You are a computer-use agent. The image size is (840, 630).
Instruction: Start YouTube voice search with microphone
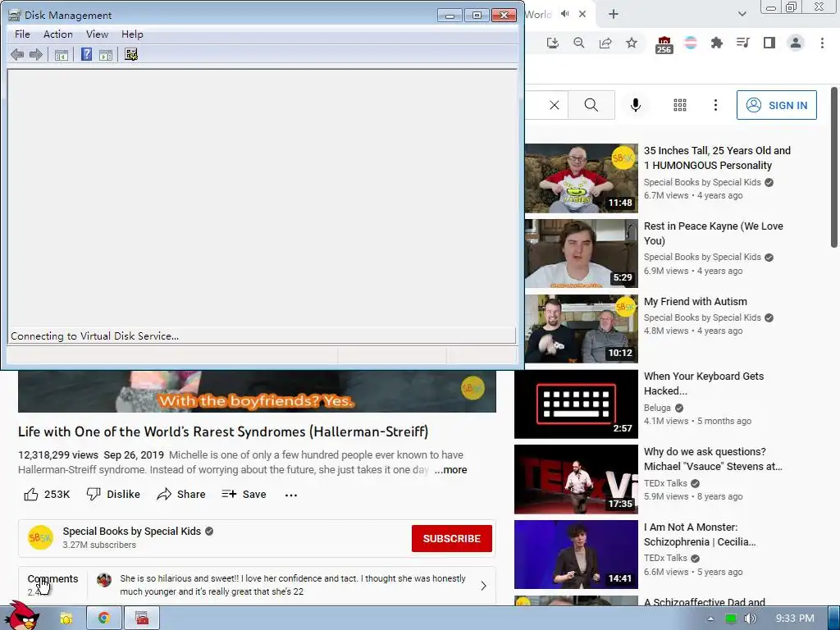click(x=636, y=105)
